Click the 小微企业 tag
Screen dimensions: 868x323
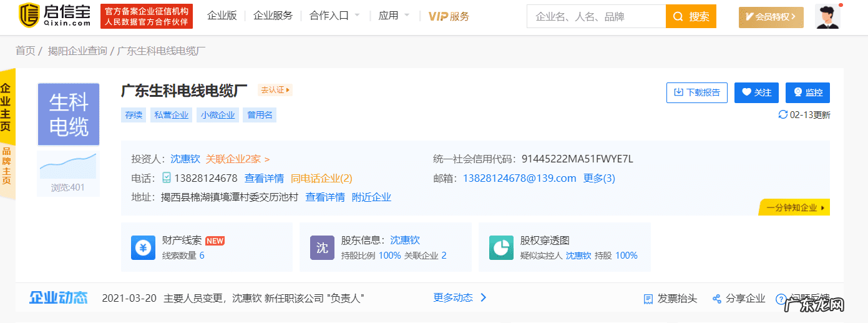(x=218, y=115)
